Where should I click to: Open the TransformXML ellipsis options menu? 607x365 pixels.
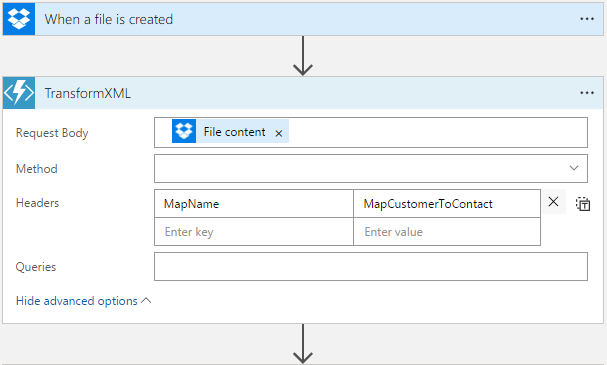[587, 93]
